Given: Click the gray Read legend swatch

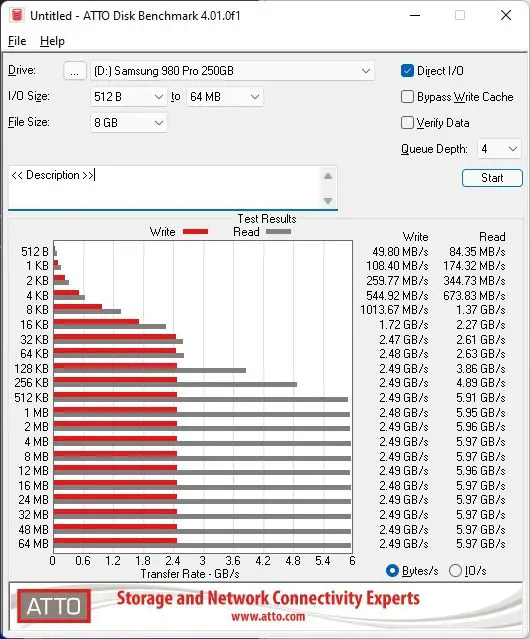Looking at the screenshot, I should tap(278, 231).
